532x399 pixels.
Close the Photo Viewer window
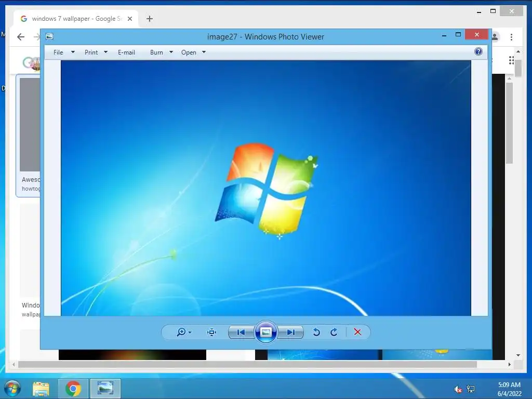[477, 35]
